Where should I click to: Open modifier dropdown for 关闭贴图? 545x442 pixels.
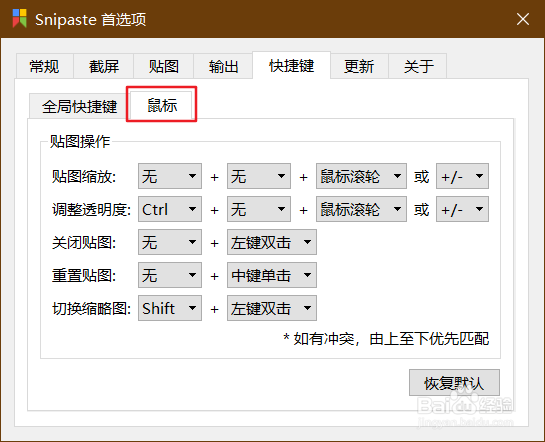click(x=170, y=242)
